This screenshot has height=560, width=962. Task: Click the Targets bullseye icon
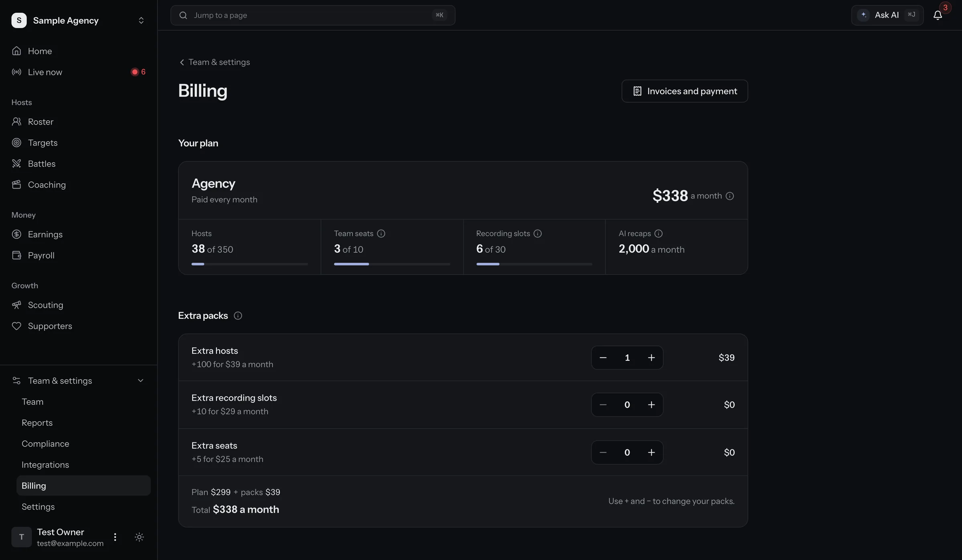(x=16, y=143)
